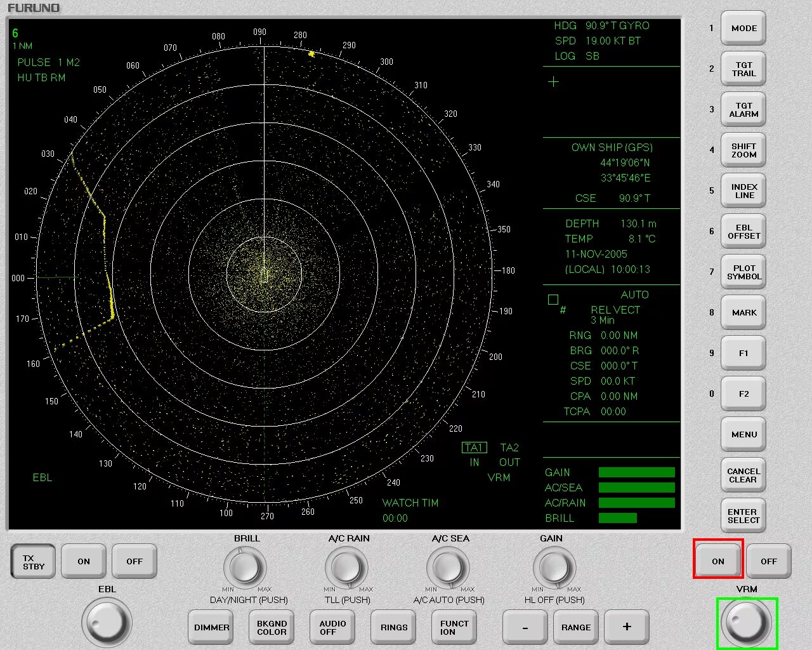Toggle the RINGS button
Image resolution: width=812 pixels, height=650 pixels.
(x=394, y=628)
